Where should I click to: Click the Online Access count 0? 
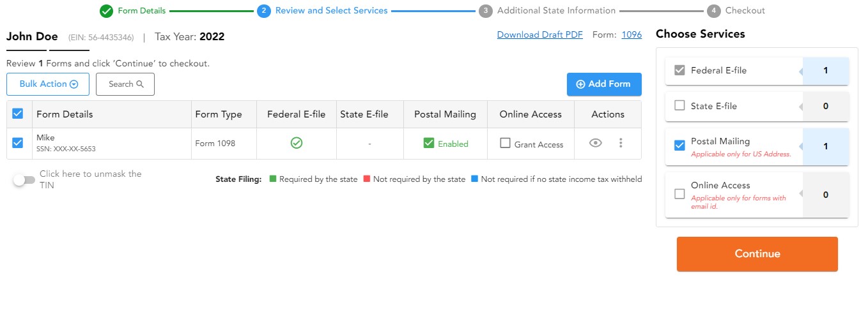coord(826,195)
